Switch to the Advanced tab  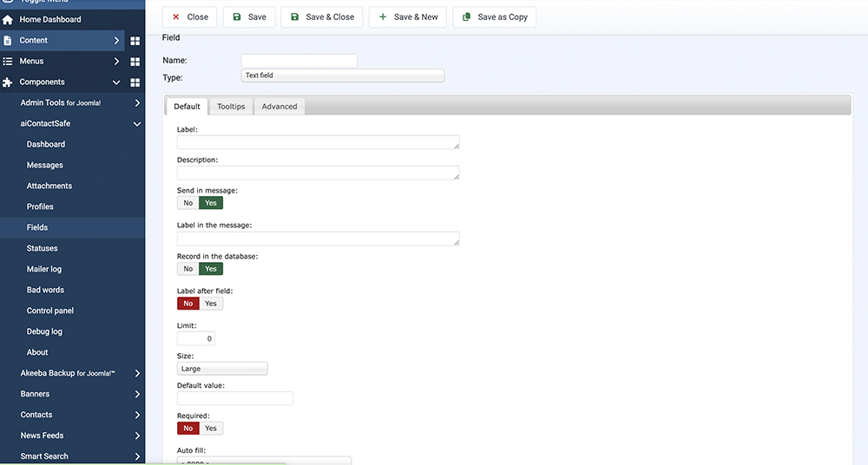279,107
